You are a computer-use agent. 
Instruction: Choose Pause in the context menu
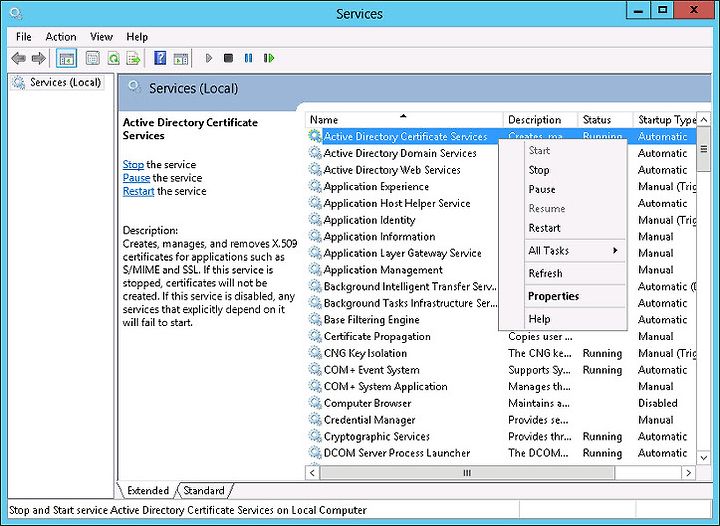pos(563,190)
